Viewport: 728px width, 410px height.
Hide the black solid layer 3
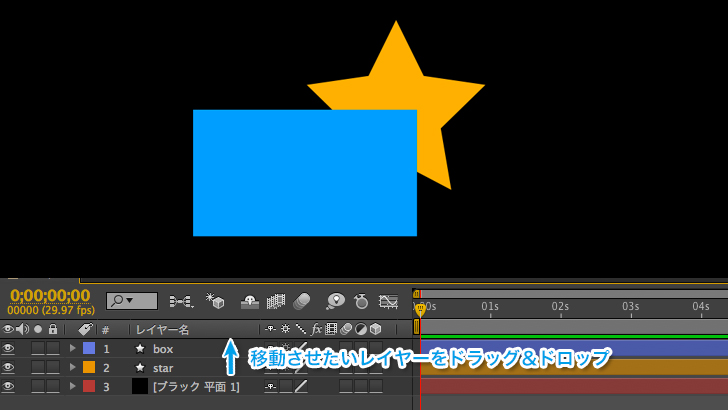(x=8, y=386)
